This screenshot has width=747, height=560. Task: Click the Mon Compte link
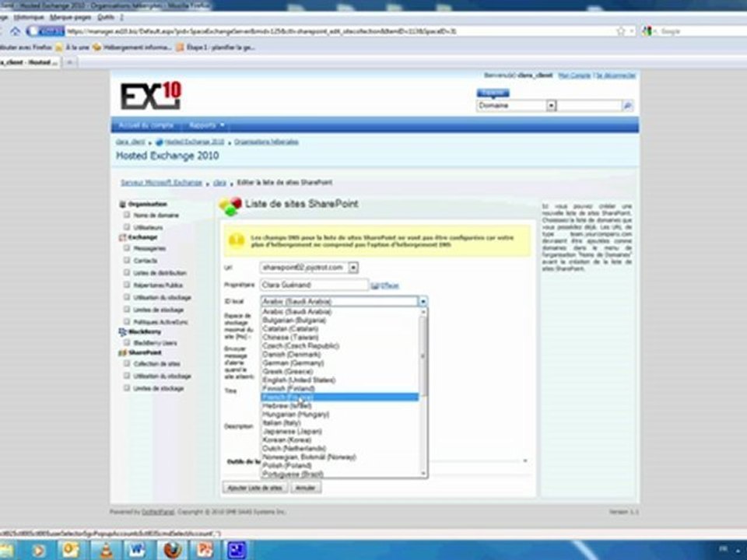(574, 75)
